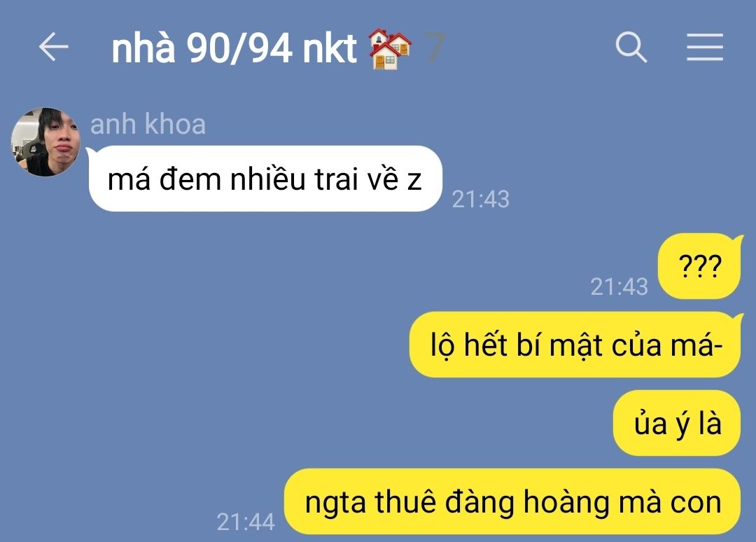Open anh khoa's profile picture
The height and width of the screenshot is (542, 756).
click(45, 141)
